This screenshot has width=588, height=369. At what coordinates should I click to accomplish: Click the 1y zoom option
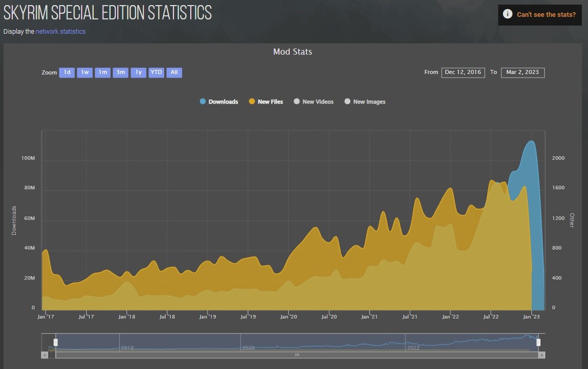pos(138,72)
